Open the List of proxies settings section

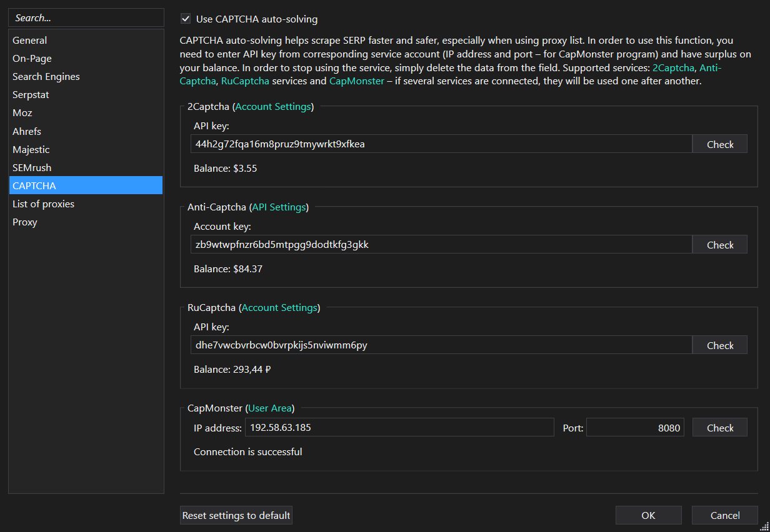(43, 204)
